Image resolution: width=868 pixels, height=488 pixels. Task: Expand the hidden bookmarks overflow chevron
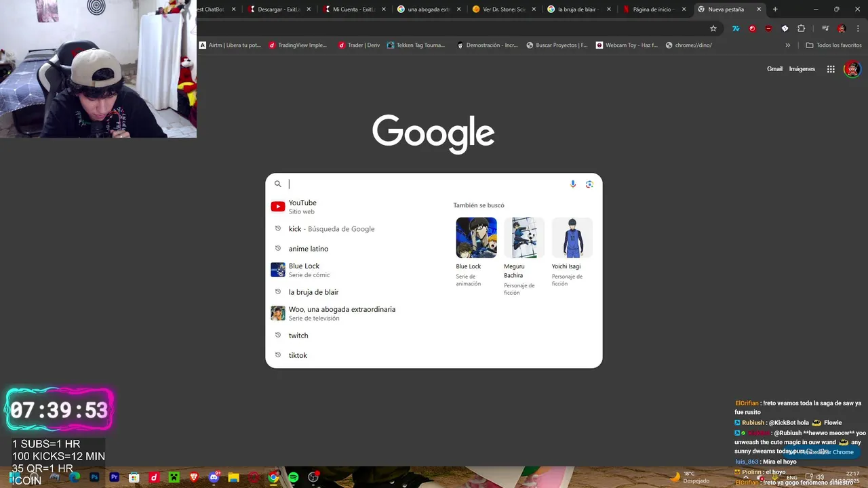click(x=787, y=45)
